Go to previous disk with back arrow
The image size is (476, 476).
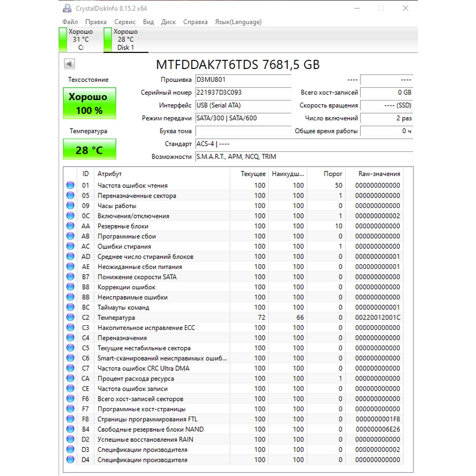[69, 64]
